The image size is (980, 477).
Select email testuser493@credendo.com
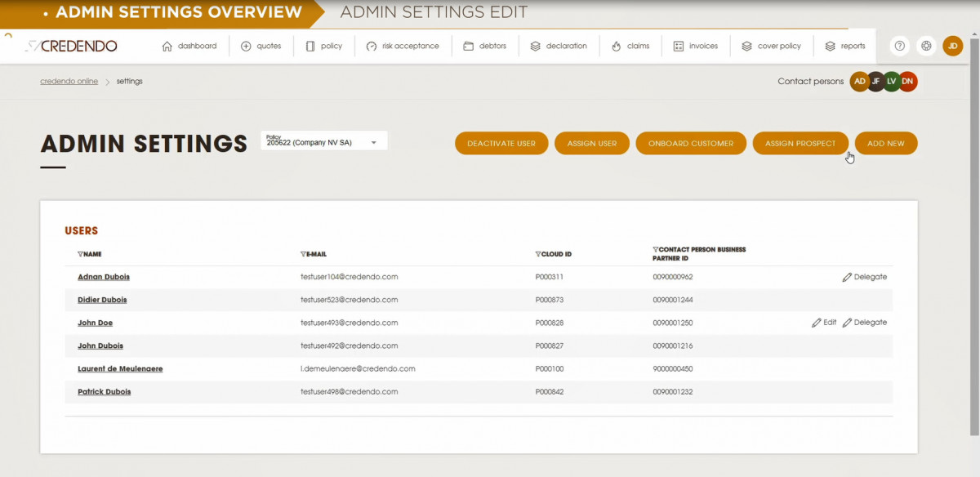pyautogui.click(x=350, y=323)
